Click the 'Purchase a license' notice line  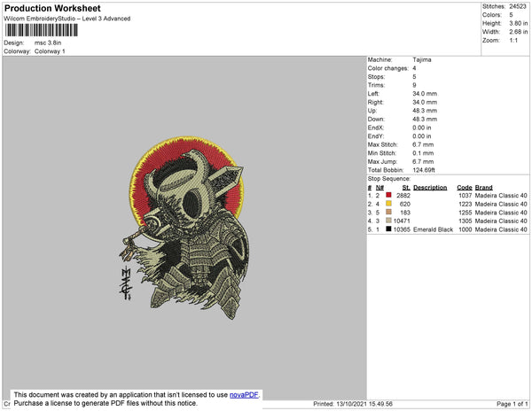coord(106,403)
